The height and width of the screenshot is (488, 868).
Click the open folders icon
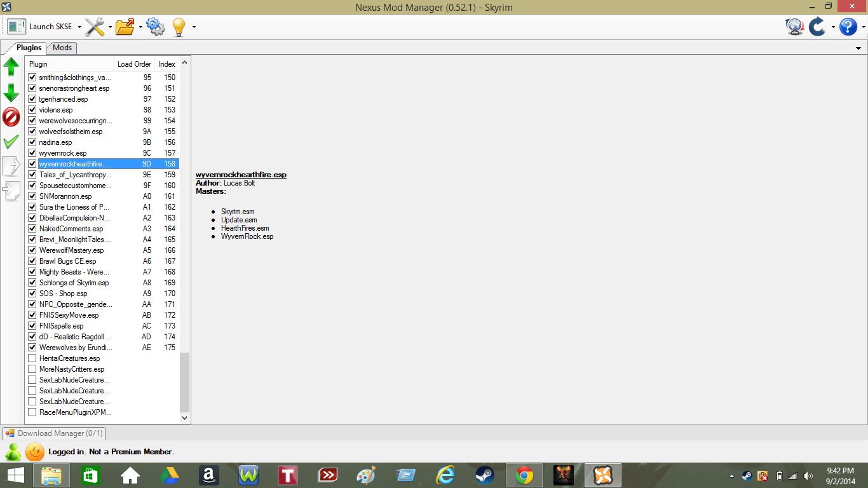(x=126, y=27)
